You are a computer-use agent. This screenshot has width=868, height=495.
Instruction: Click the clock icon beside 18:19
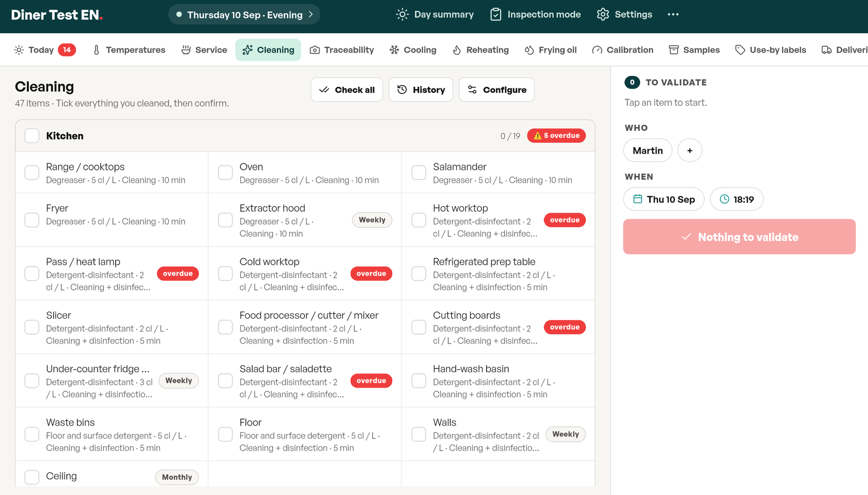coord(724,199)
